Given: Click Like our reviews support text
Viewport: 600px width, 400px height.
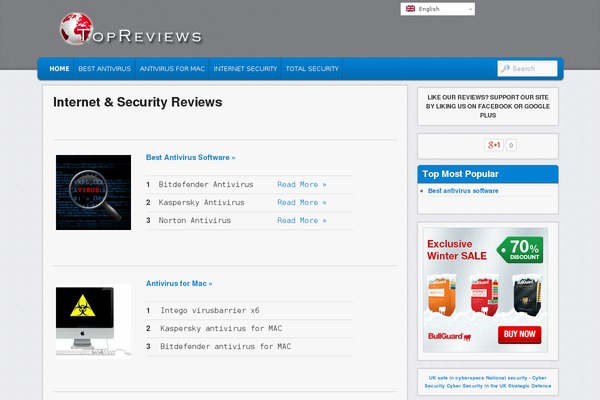Looking at the screenshot, I should tap(488, 106).
